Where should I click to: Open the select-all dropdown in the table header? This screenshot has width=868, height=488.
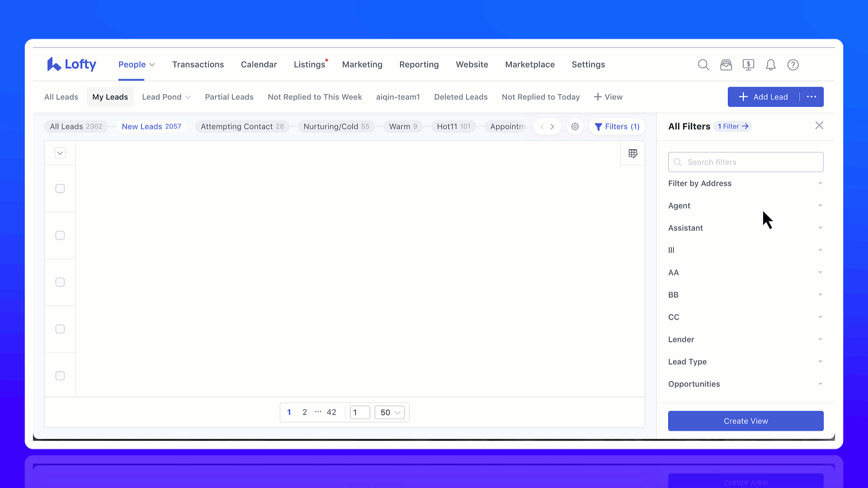pyautogui.click(x=60, y=153)
